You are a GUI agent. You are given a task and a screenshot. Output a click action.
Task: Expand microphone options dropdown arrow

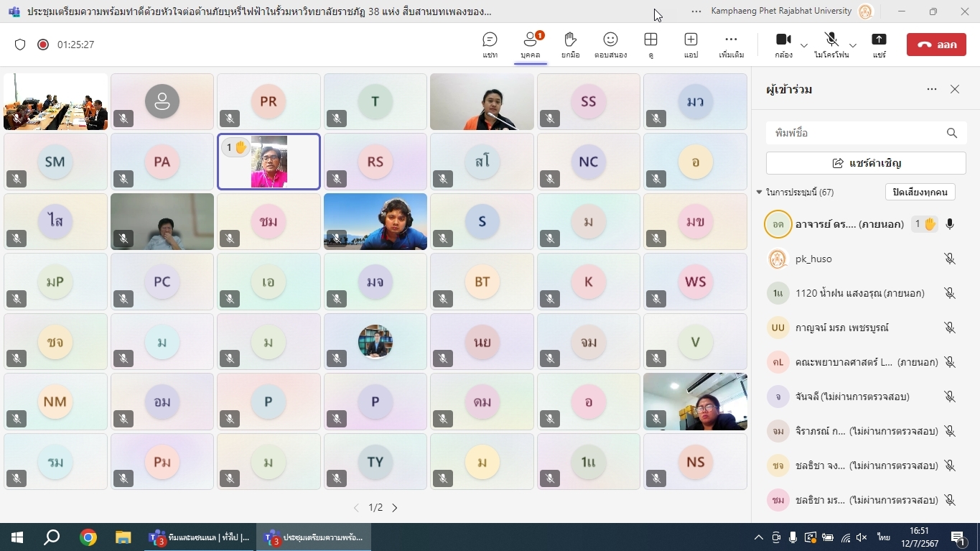click(x=853, y=45)
